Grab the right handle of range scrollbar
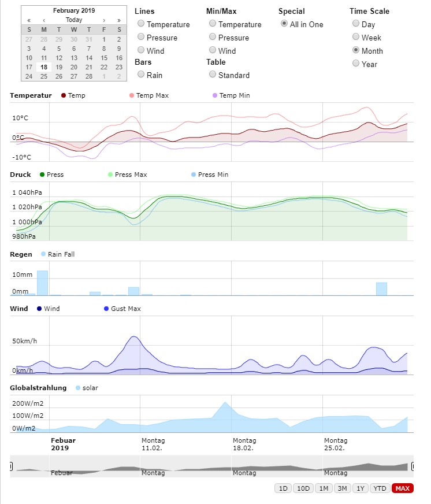Viewport: 431px width, 504px height. [x=413, y=466]
